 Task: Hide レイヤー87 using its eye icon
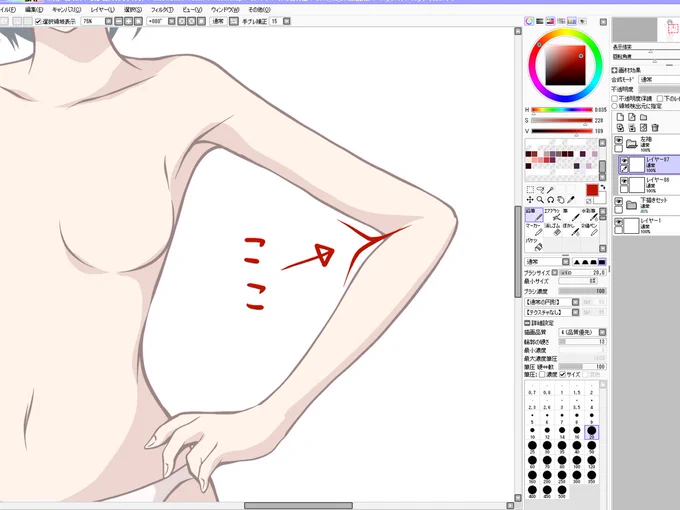[x=624, y=161]
